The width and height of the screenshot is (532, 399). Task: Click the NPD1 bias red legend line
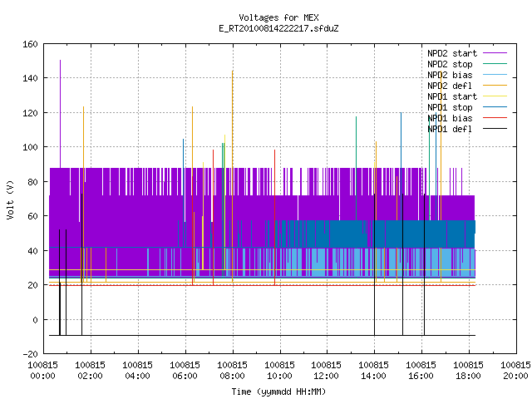495,118
